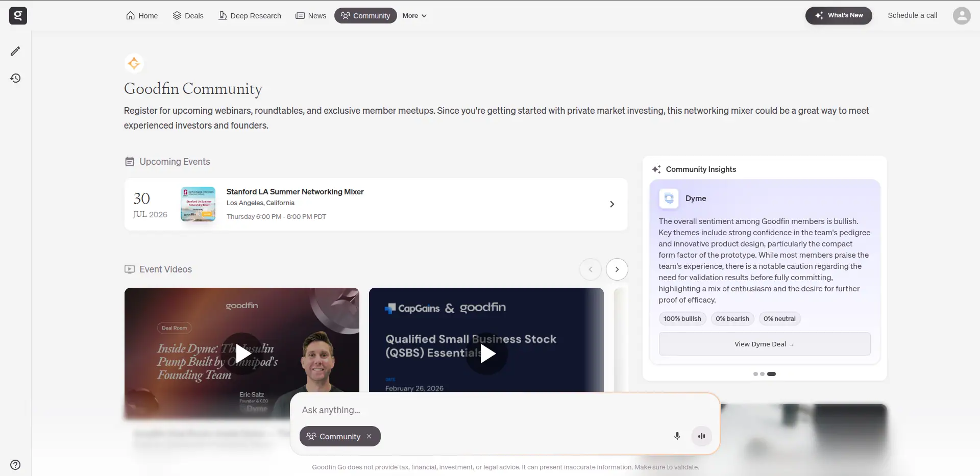Click the voice mode waveform icon
This screenshot has height=476, width=980.
point(701,436)
